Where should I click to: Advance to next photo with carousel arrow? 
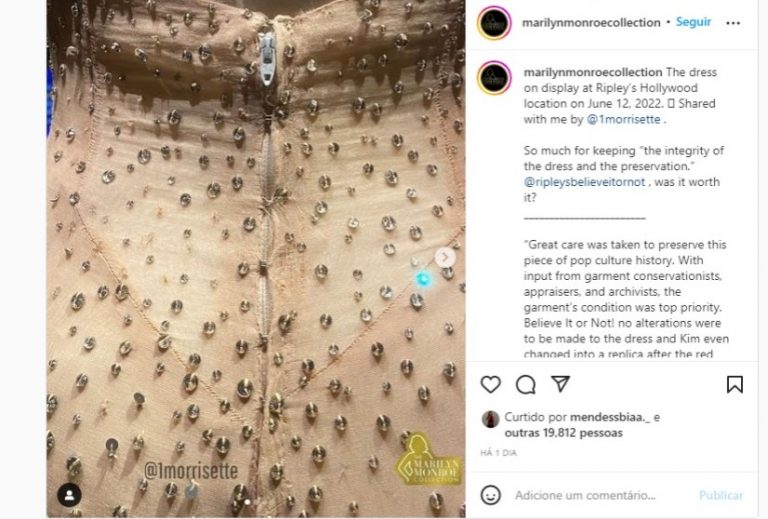click(445, 257)
